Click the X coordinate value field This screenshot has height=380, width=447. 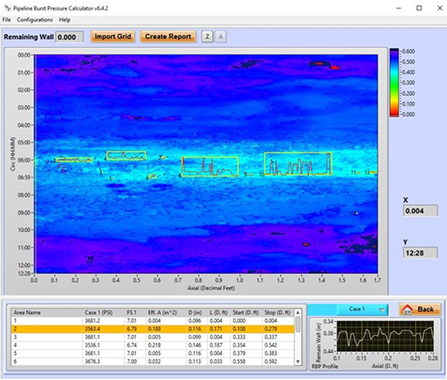420,211
